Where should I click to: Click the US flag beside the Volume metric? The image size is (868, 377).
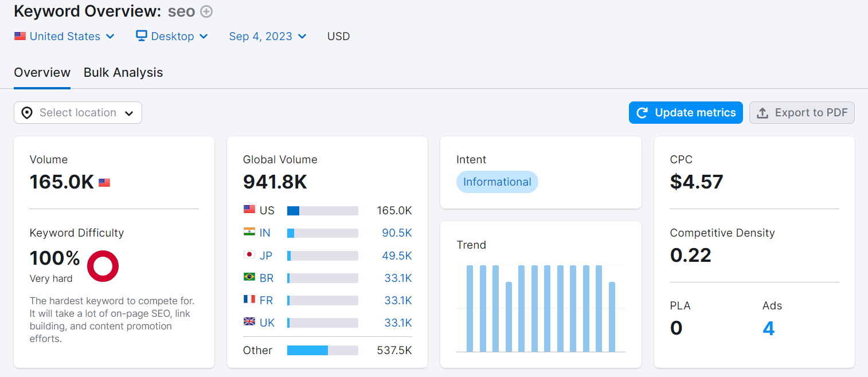click(104, 182)
